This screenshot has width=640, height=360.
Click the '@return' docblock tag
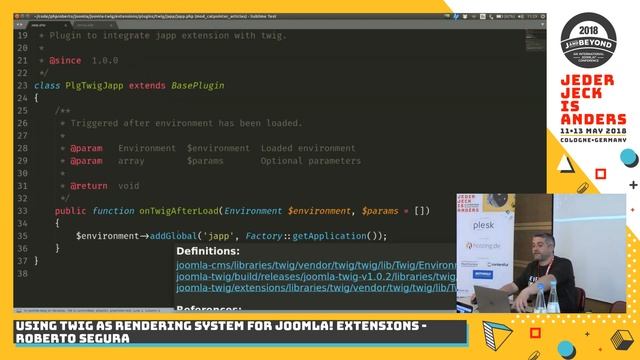click(x=89, y=186)
